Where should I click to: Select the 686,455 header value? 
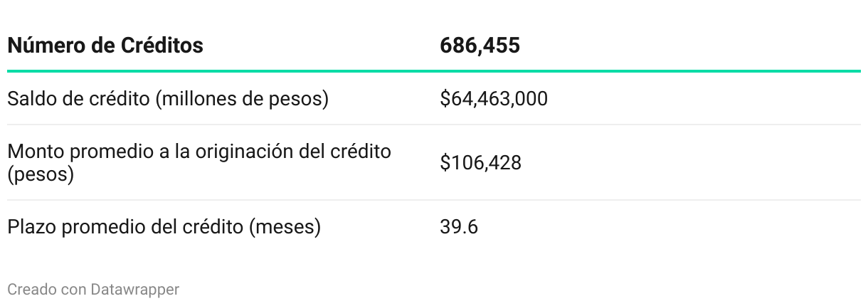[x=480, y=46]
